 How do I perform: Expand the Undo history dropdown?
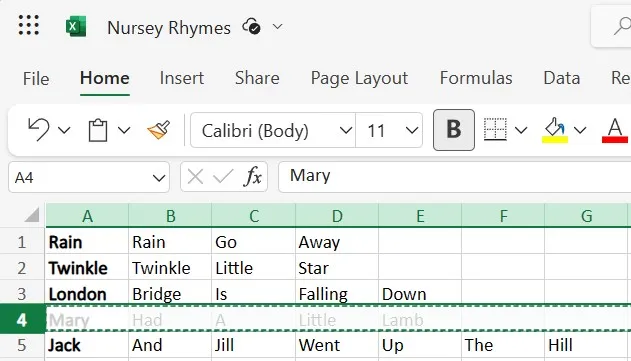click(64, 130)
